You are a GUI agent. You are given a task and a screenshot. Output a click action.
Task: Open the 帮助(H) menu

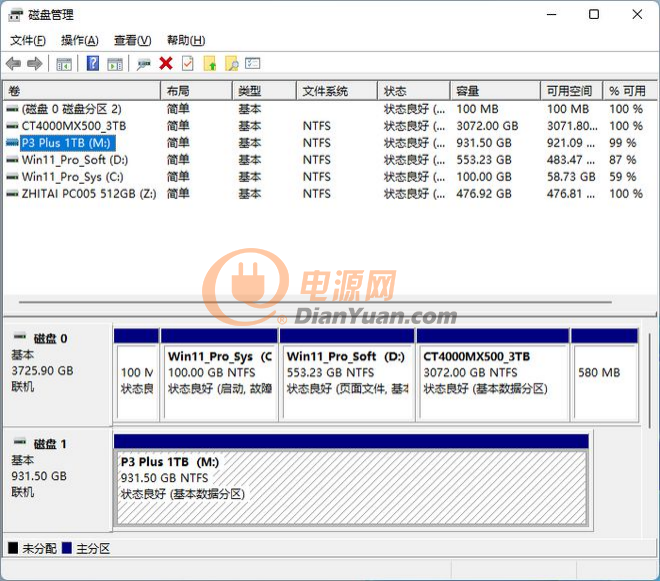[x=185, y=40]
